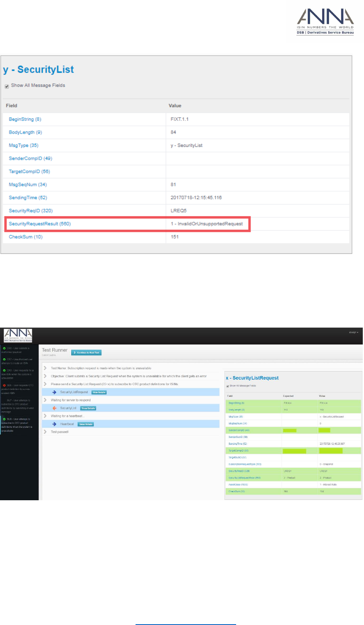364x625 pixels.
Task: Expand the 'Please send a Security List Request' chevron
Action: [x=45, y=384]
